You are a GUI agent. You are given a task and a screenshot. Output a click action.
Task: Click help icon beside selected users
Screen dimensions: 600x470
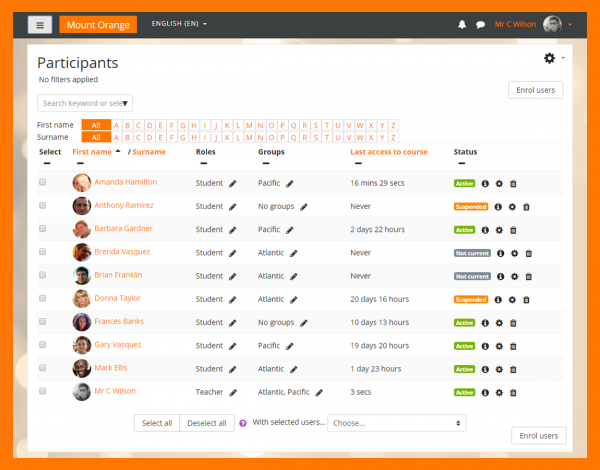click(x=243, y=423)
